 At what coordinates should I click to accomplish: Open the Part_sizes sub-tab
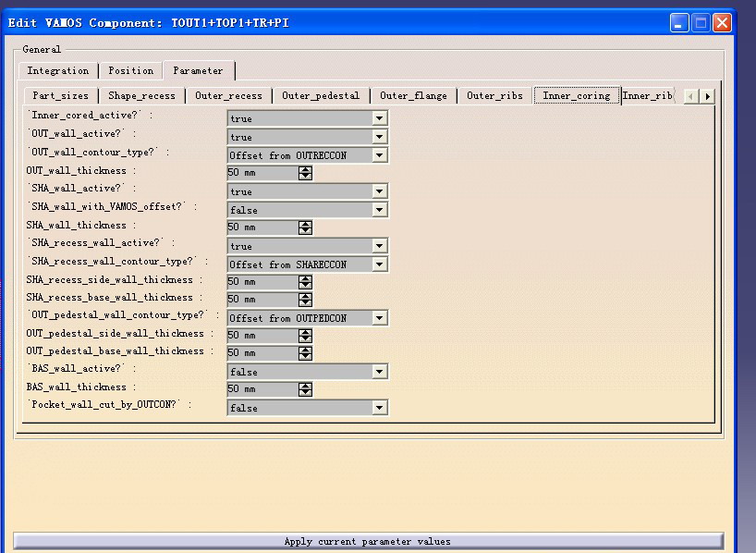point(61,95)
